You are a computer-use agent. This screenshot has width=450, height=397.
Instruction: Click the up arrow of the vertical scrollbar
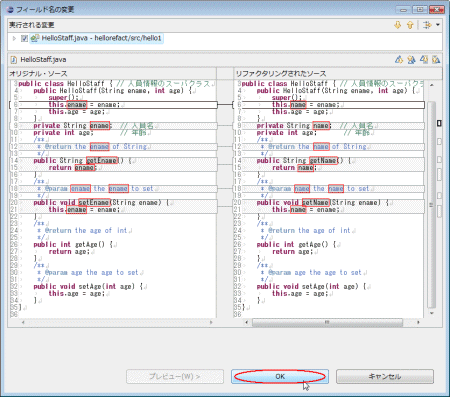[x=431, y=85]
